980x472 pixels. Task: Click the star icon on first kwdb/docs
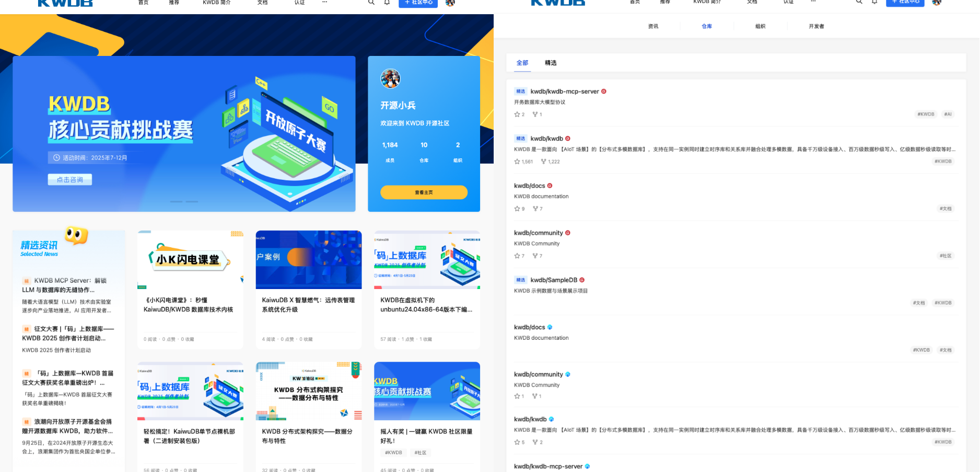(x=517, y=209)
